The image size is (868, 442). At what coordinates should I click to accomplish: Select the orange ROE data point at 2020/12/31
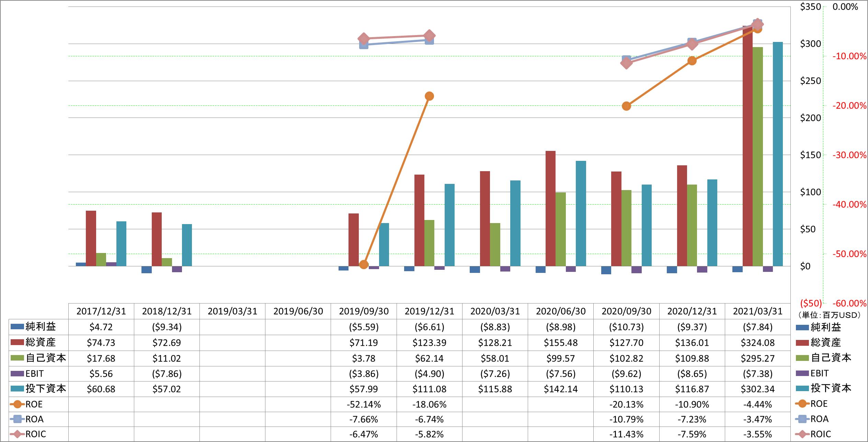(692, 61)
